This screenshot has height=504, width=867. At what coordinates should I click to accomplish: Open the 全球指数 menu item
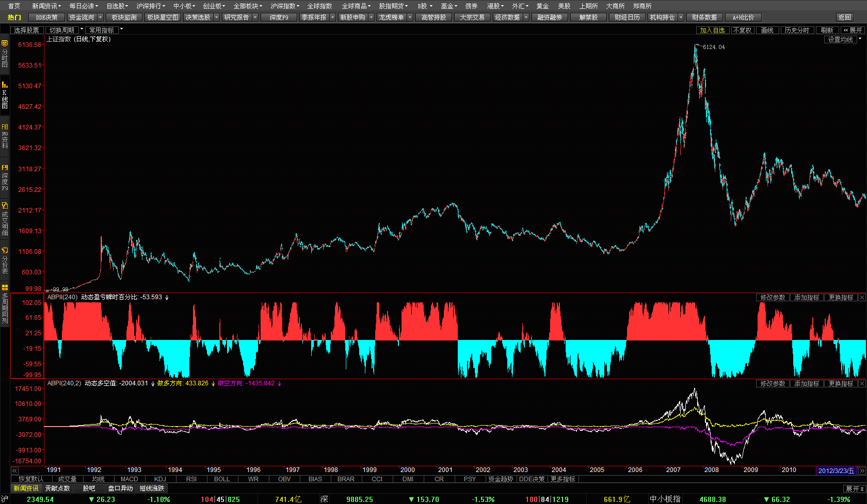(319, 6)
